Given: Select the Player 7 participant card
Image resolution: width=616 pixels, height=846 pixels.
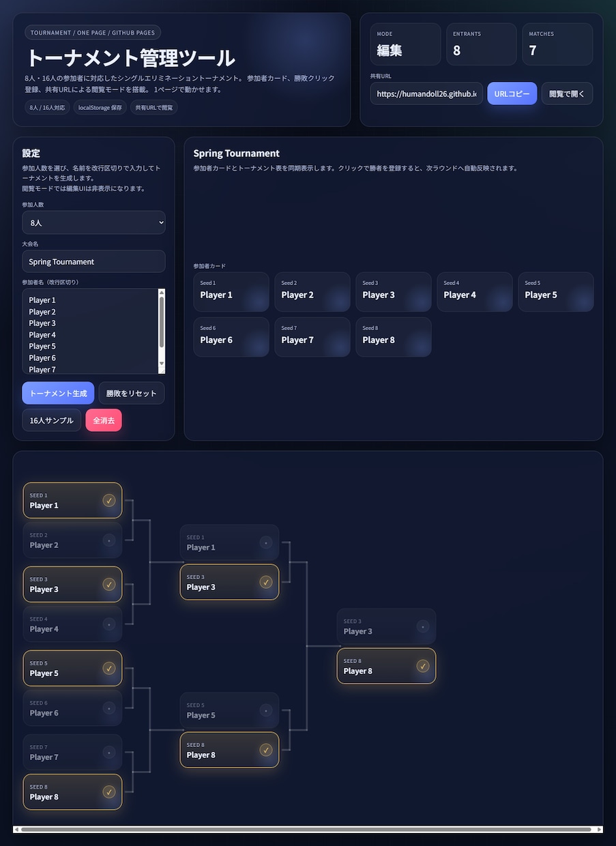Looking at the screenshot, I should 312,337.
